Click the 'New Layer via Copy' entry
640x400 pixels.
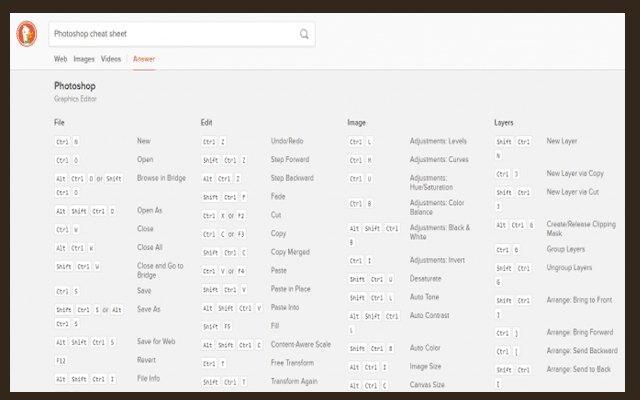[x=575, y=174]
